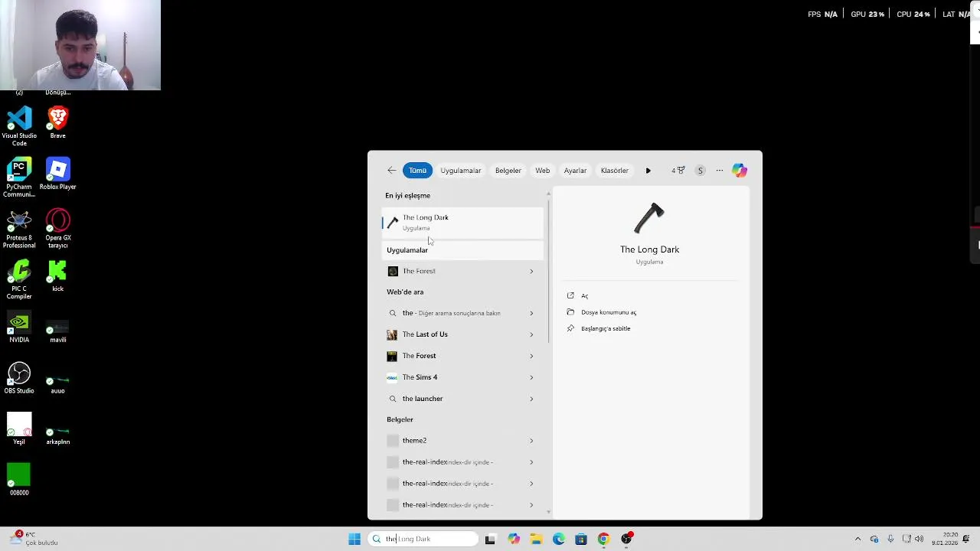Switch to Uygulamalar filter tab

(460, 171)
